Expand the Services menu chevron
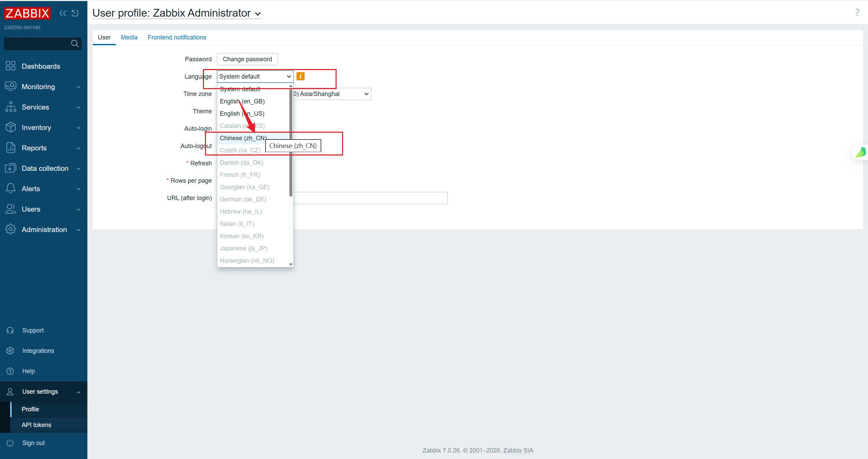Viewport: 868px width, 459px height. coord(79,107)
